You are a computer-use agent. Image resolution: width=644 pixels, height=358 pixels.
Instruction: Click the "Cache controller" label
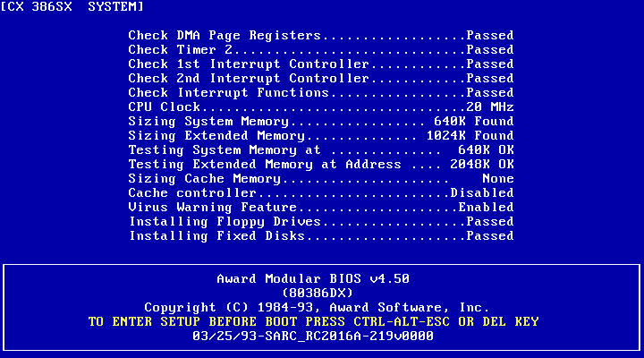[192, 192]
